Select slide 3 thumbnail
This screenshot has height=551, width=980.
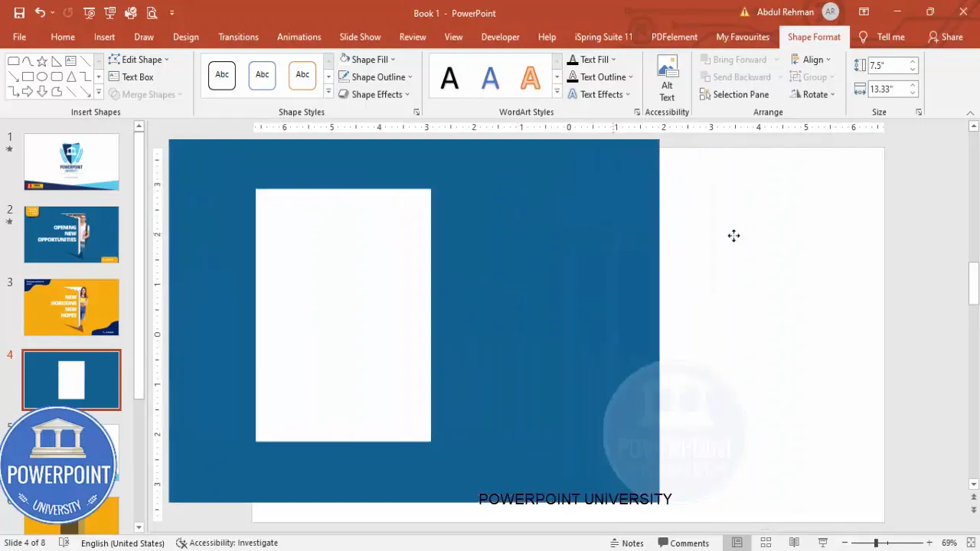tap(71, 307)
